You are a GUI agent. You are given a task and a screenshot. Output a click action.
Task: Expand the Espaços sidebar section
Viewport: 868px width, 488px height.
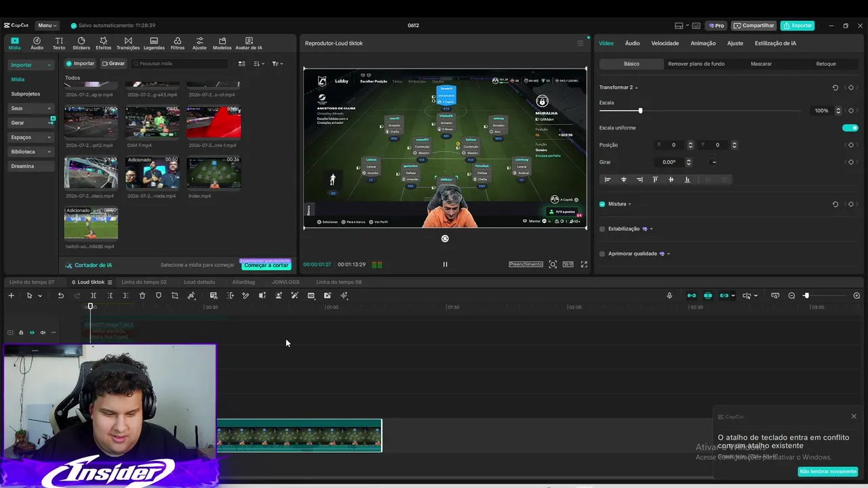(x=31, y=137)
